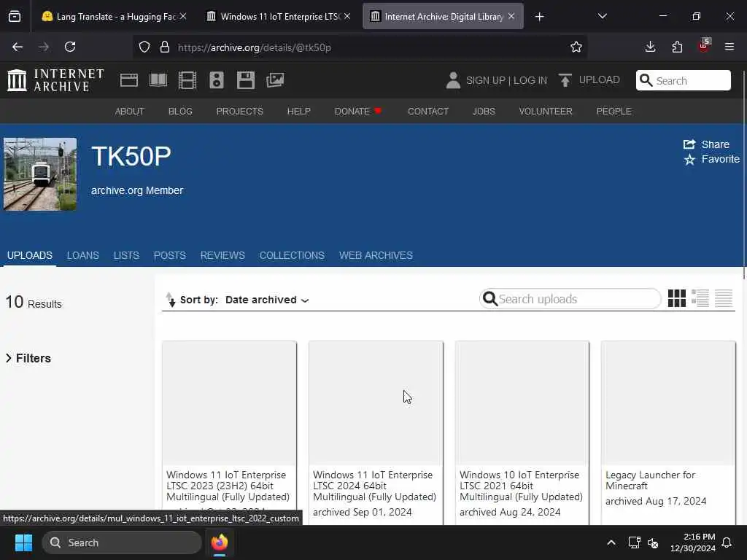Viewport: 747px width, 560px height.
Task: Switch to compact list view
Action: pyautogui.click(x=723, y=298)
